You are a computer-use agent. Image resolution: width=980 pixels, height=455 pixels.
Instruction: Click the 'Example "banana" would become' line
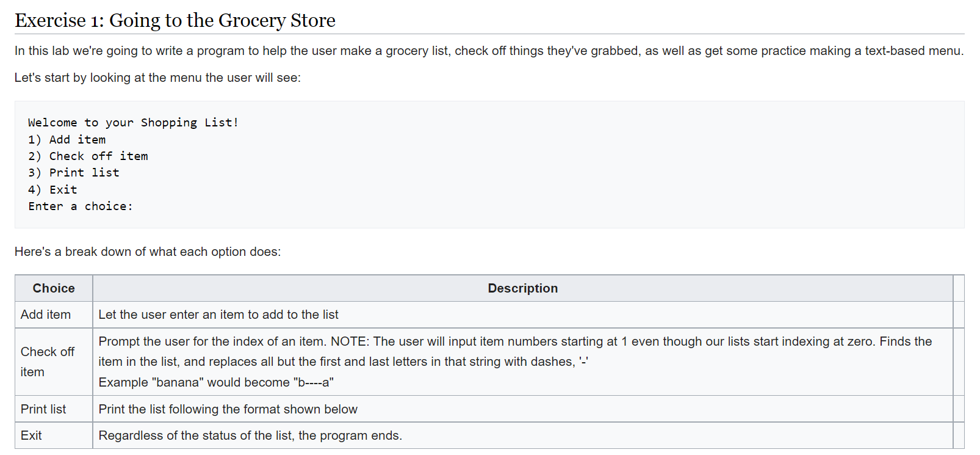click(216, 382)
